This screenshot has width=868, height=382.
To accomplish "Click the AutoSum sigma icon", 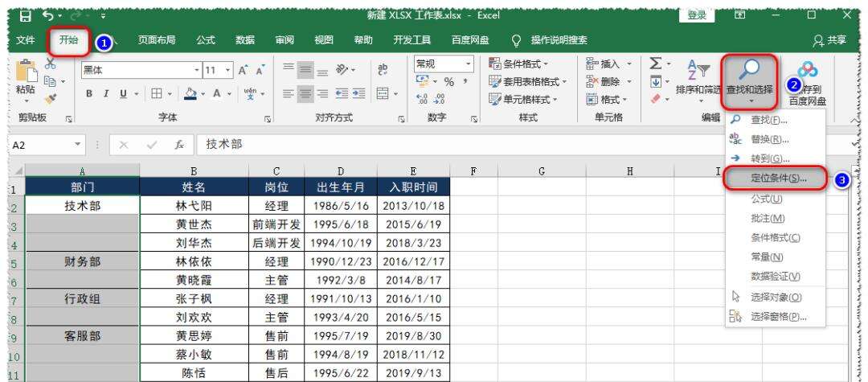I will [656, 64].
